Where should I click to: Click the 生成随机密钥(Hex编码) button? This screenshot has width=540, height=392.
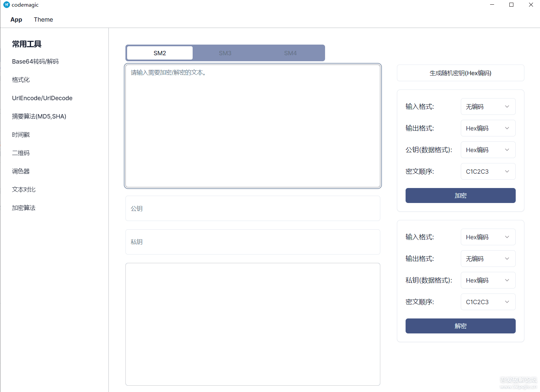click(460, 73)
